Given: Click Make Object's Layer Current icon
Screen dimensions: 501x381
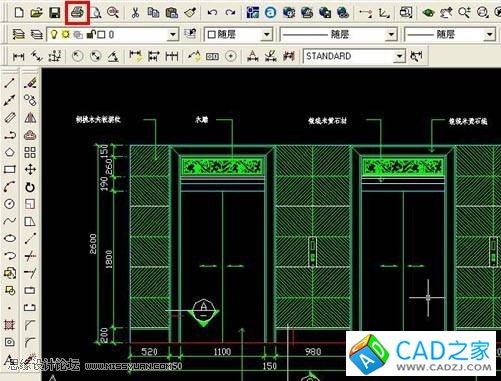Looking at the screenshot, I should pos(190,34).
